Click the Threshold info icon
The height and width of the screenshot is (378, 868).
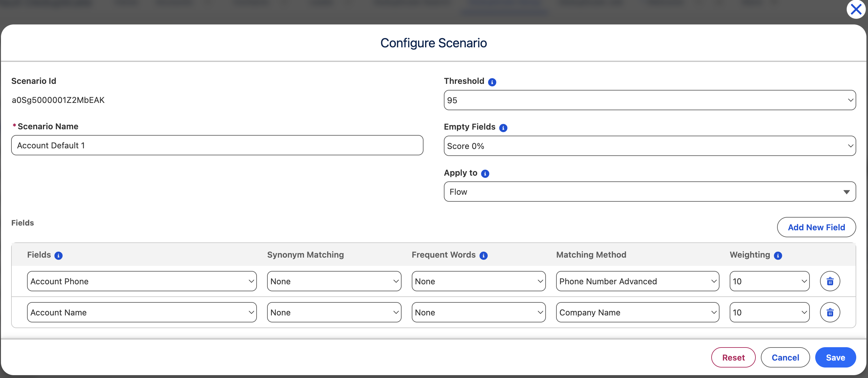coord(492,82)
